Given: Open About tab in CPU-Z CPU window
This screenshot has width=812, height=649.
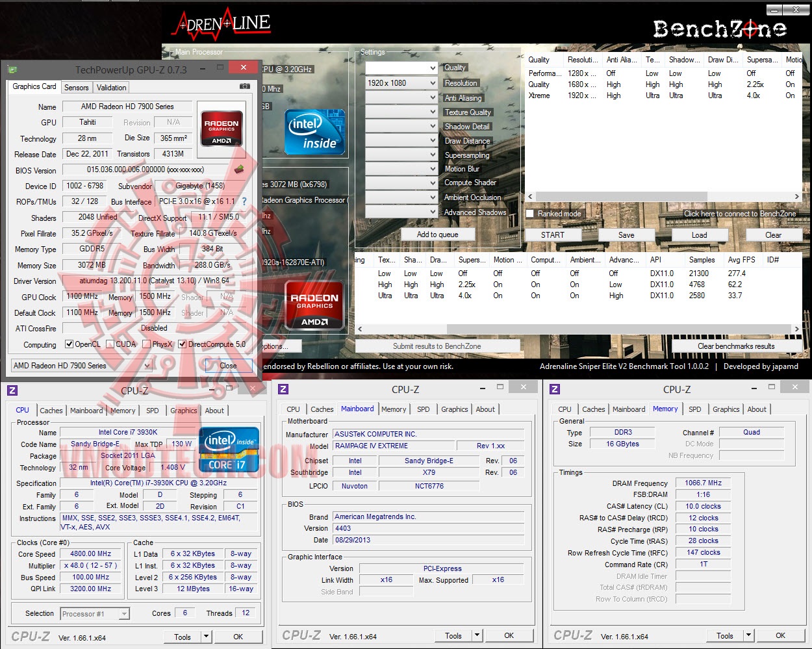Looking at the screenshot, I should coord(214,411).
